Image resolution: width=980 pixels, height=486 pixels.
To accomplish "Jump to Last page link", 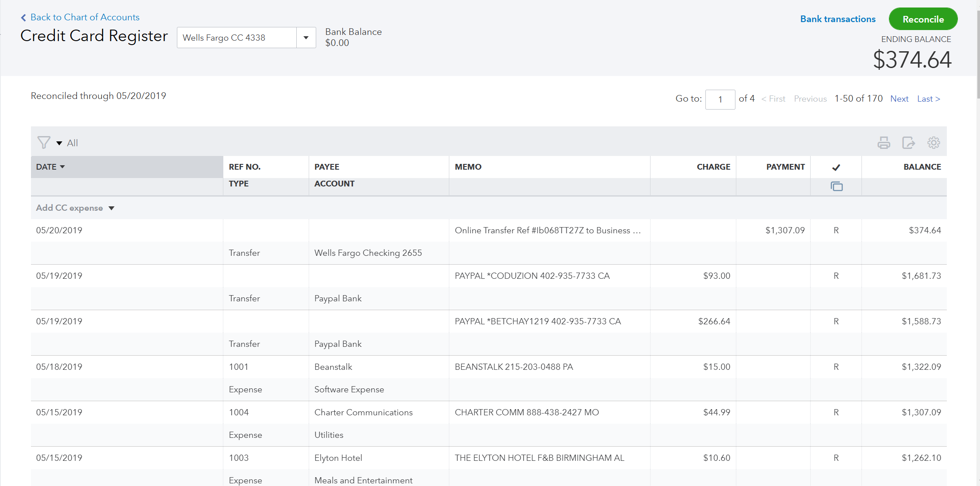I will (928, 99).
